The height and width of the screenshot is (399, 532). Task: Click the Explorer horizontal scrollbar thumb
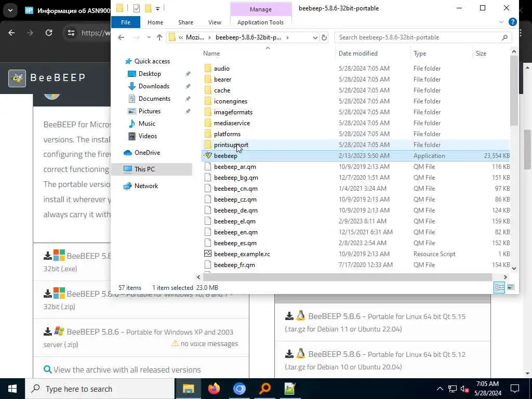pos(348,277)
